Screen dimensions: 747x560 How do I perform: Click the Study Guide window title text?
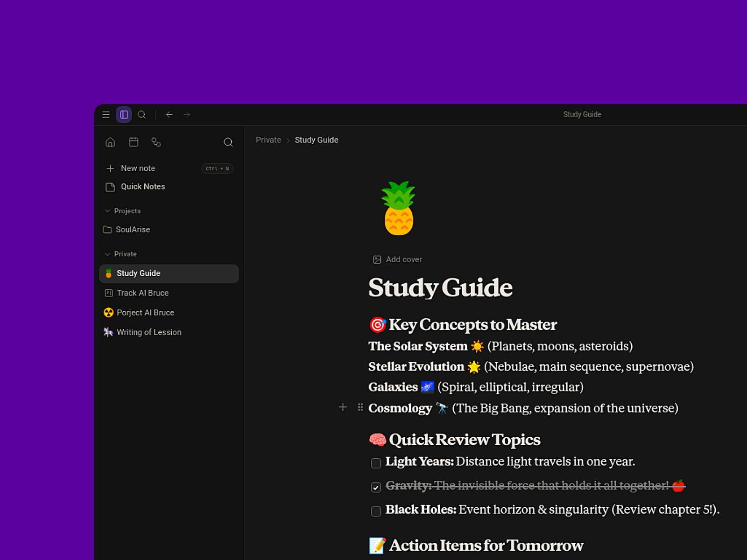point(582,114)
